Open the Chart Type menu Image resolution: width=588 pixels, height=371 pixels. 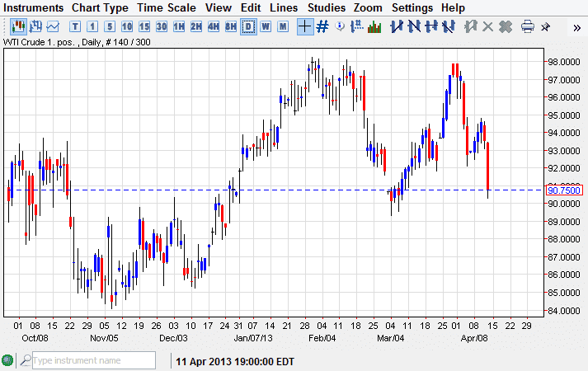pos(100,7)
